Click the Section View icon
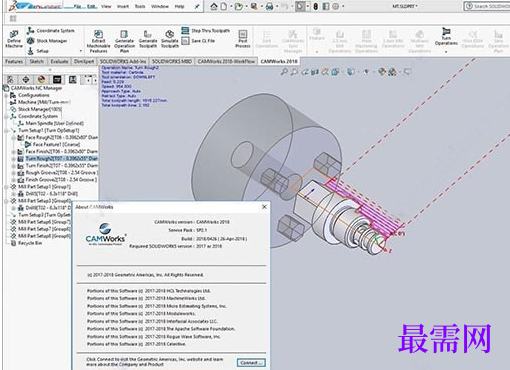 point(315,72)
